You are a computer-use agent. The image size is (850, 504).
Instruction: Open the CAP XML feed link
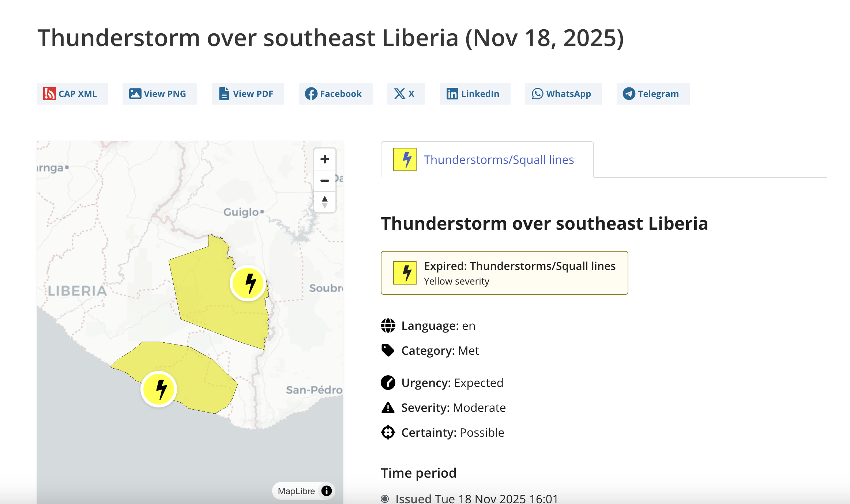[72, 94]
